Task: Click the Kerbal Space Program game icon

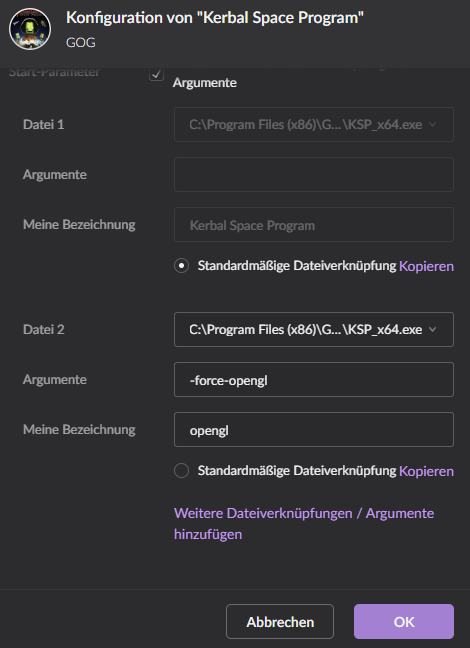Action: tap(30, 29)
